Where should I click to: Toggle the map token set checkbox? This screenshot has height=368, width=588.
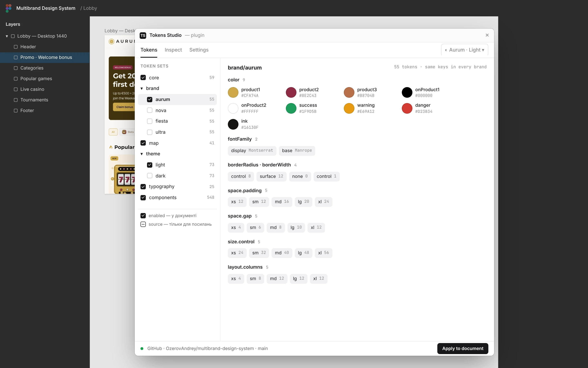pyautogui.click(x=143, y=143)
